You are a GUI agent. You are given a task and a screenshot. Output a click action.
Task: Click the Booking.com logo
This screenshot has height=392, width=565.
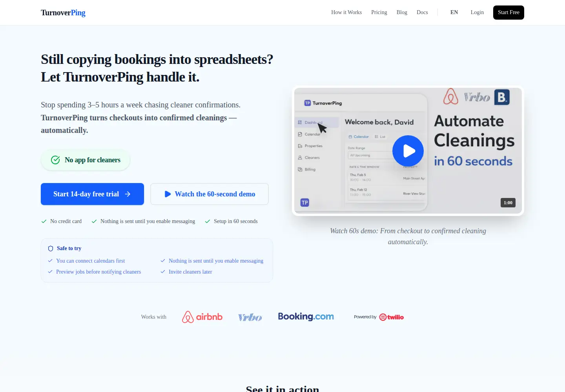306,317
